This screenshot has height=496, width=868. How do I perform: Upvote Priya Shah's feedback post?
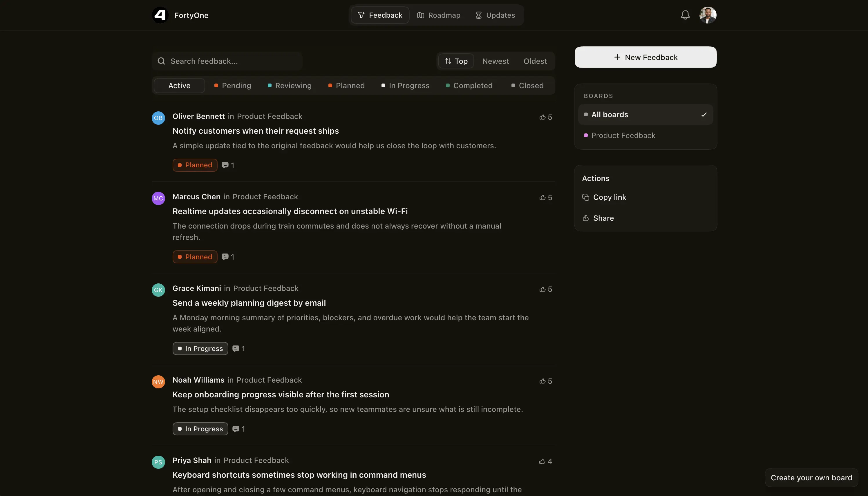tap(546, 461)
